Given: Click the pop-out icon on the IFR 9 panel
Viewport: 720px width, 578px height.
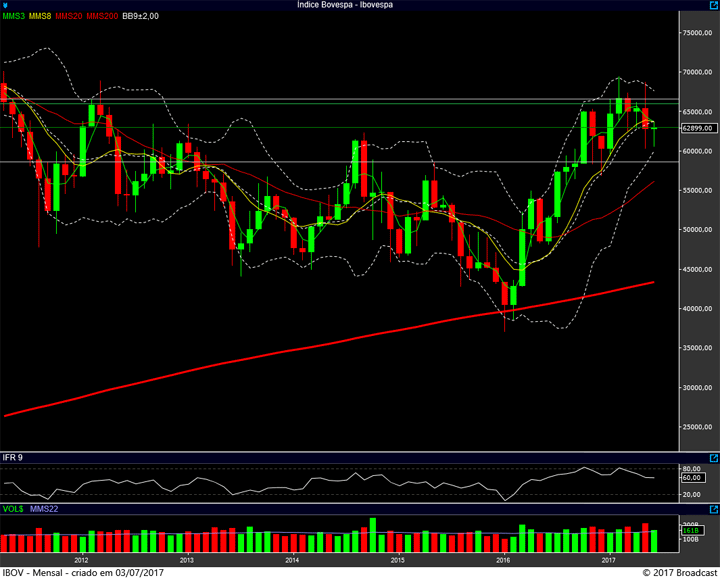Looking at the screenshot, I should (x=712, y=457).
